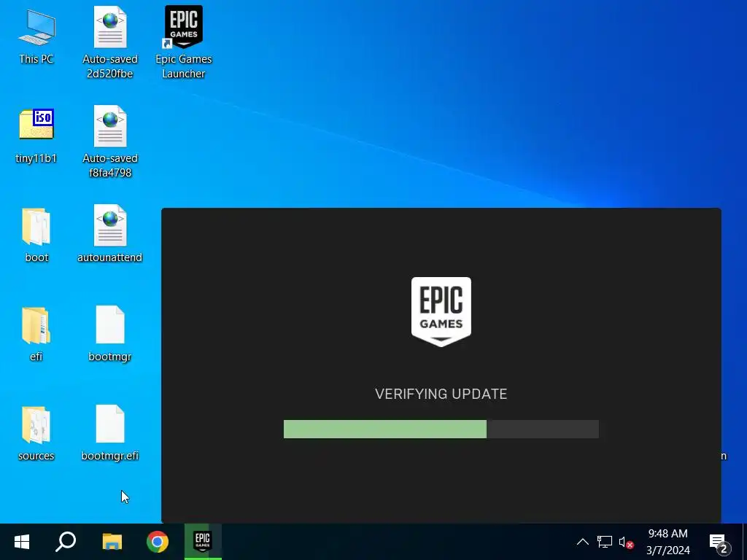Click the Verifying Update progress bar

pos(441,429)
